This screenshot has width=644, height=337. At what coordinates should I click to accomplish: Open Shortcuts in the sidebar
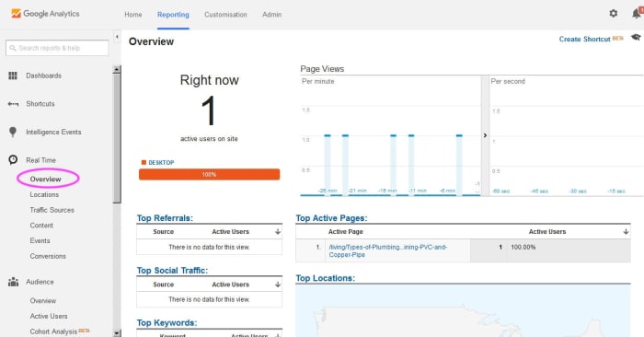click(x=40, y=104)
